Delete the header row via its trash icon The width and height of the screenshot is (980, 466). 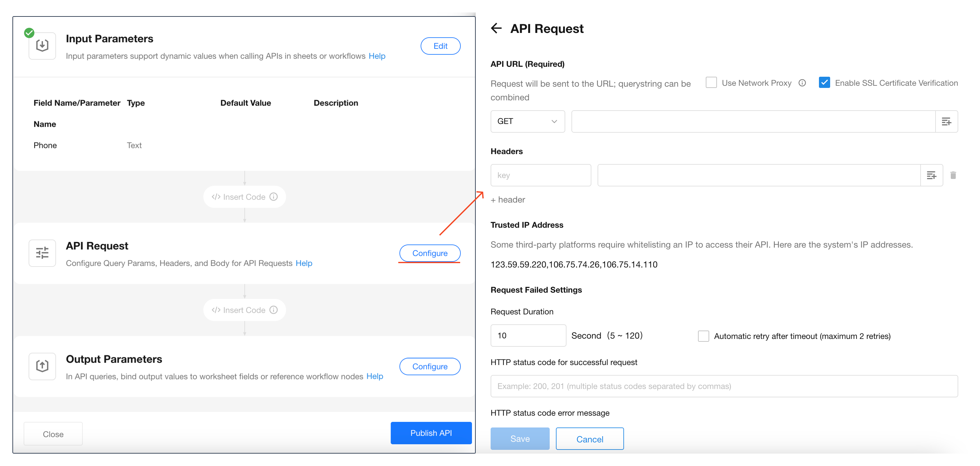(x=953, y=175)
